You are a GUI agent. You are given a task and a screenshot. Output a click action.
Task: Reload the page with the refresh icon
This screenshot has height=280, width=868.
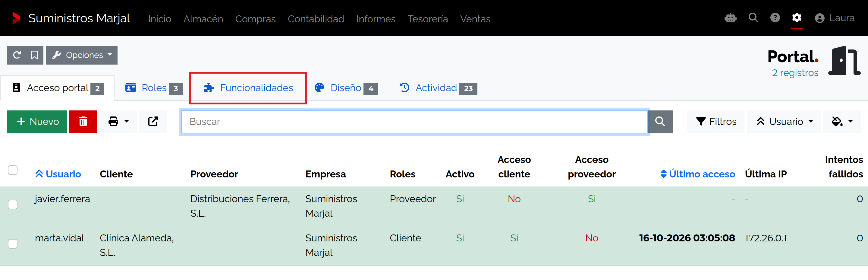[17, 55]
